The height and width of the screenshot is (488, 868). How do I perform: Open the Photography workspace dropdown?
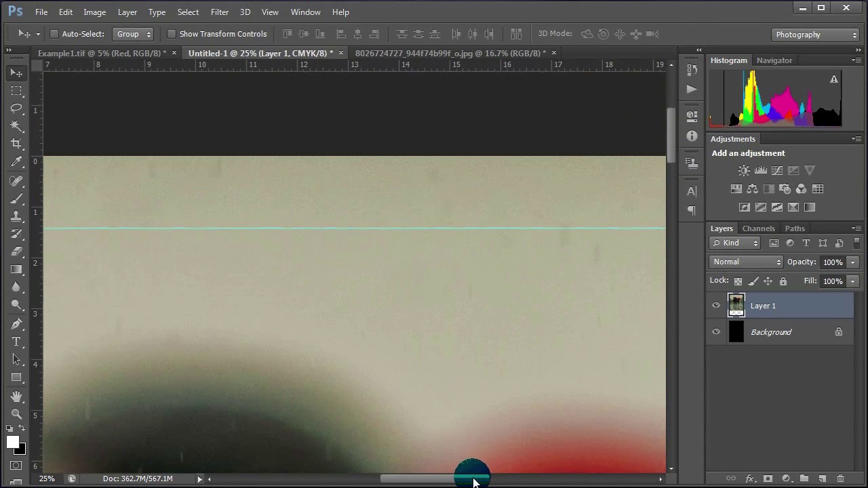816,35
